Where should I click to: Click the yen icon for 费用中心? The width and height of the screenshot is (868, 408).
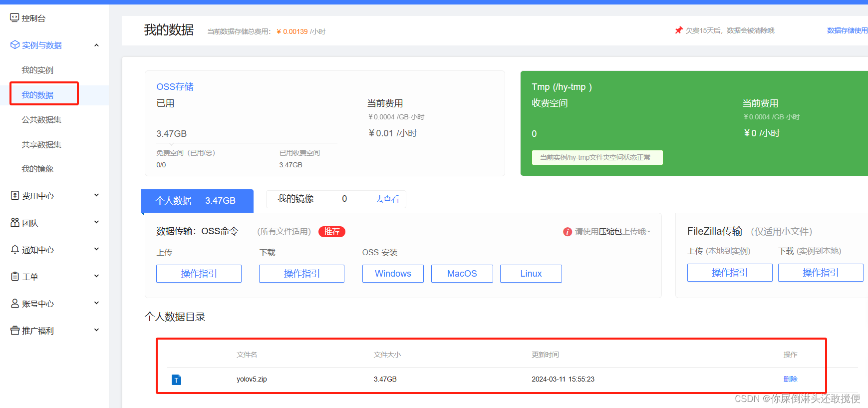tap(15, 196)
